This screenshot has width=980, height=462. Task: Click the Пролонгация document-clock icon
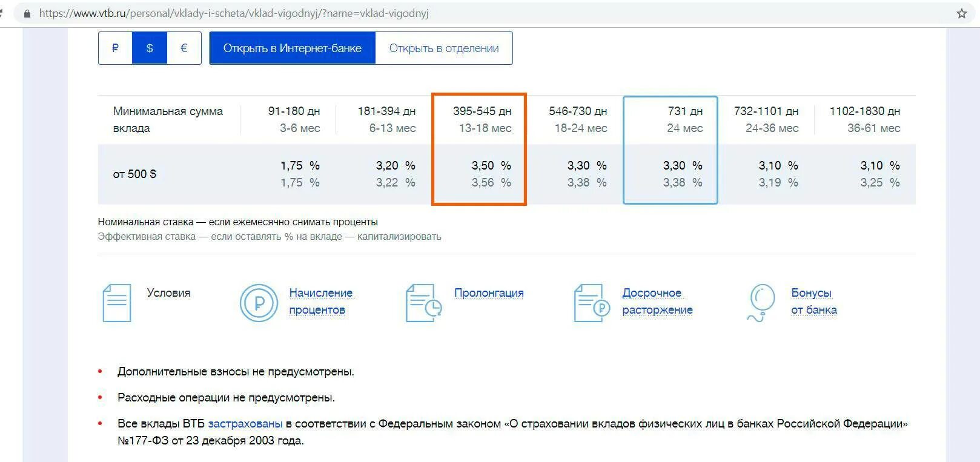423,303
